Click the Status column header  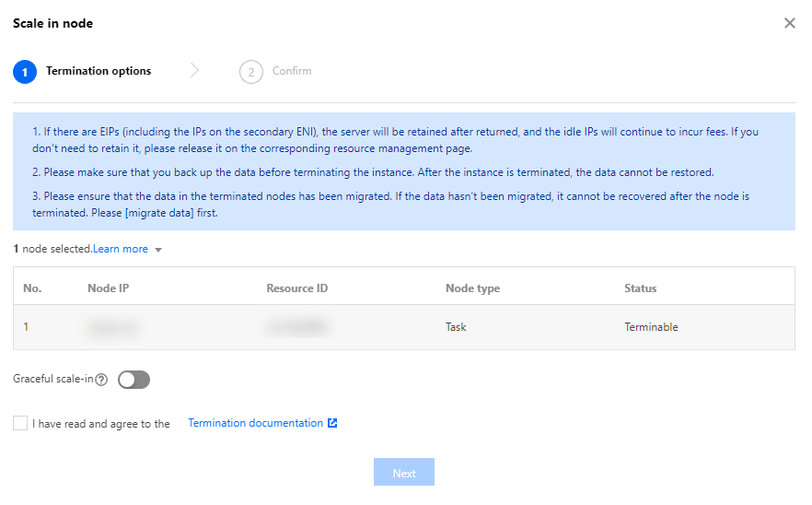click(640, 288)
